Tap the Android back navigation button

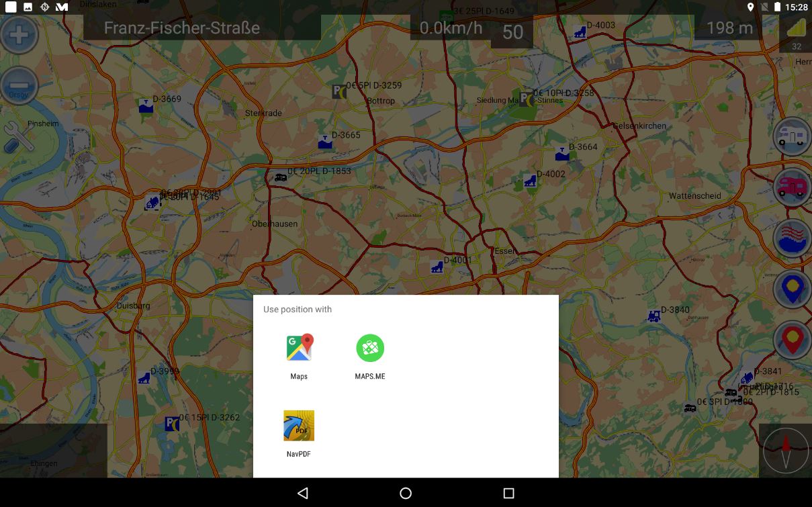click(x=303, y=493)
